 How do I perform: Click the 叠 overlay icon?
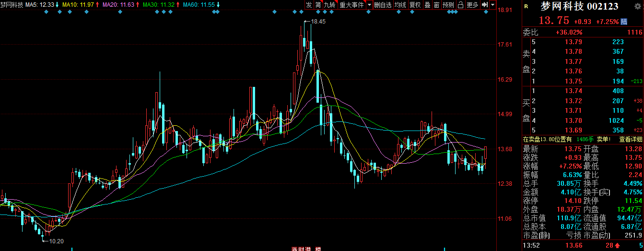coord(427,5)
